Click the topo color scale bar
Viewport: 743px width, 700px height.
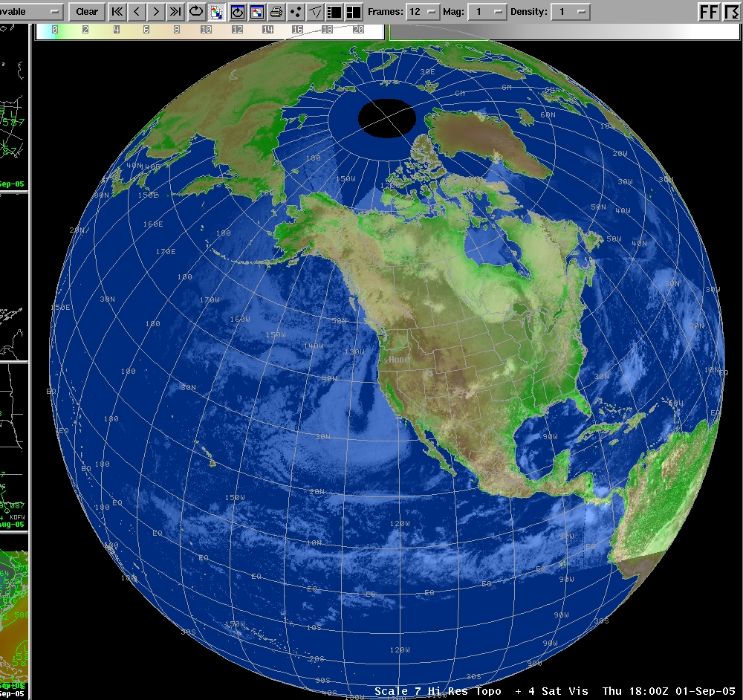pos(210,30)
